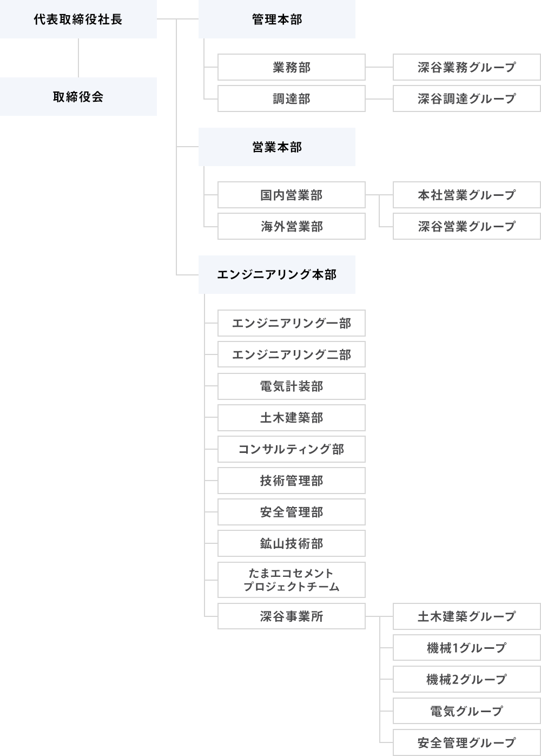Select the たまエコセメント プロジェクトチーム box
541x756 pixels.
click(291, 580)
